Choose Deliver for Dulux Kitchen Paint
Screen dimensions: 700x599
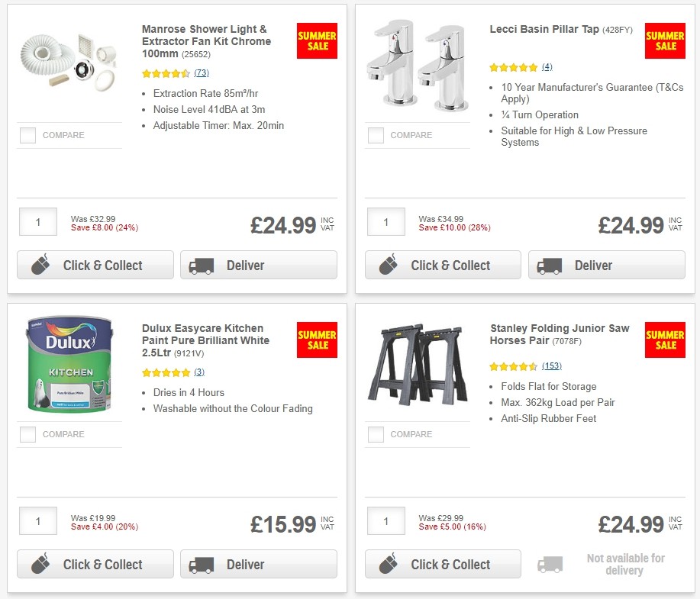click(x=258, y=564)
